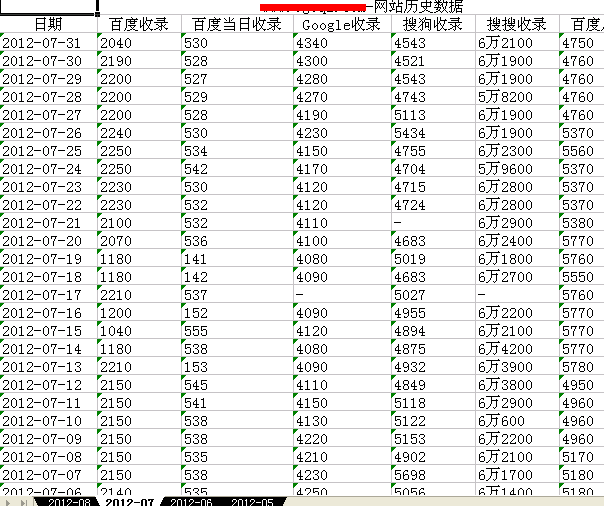
Task: Select the 日期 column header cell
Action: (48, 24)
